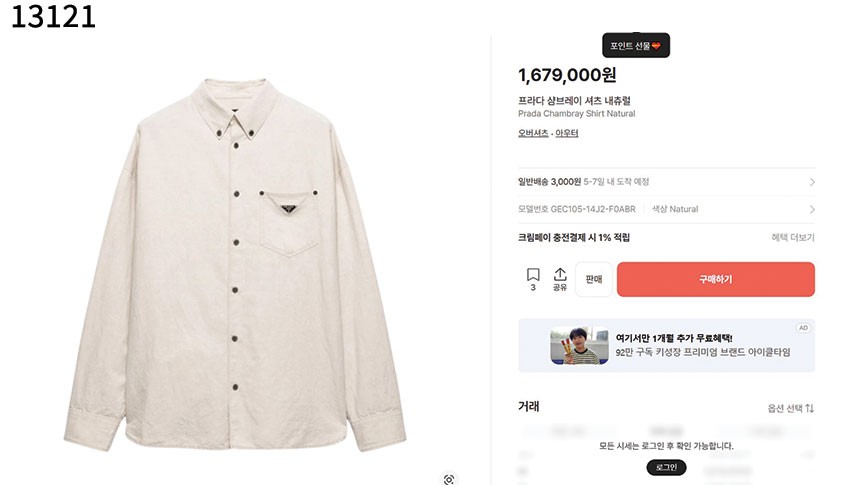Open the 옵션 선택 sort dropdown
860x485 pixels.
(790, 408)
